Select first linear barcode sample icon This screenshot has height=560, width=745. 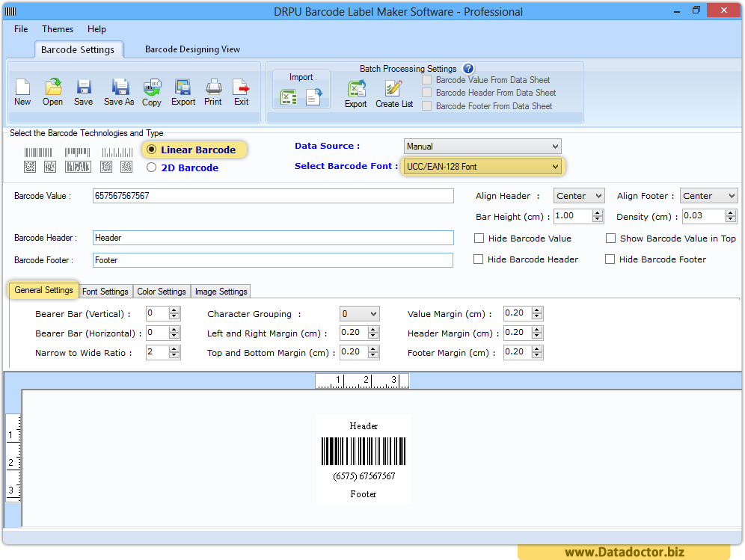click(38, 153)
